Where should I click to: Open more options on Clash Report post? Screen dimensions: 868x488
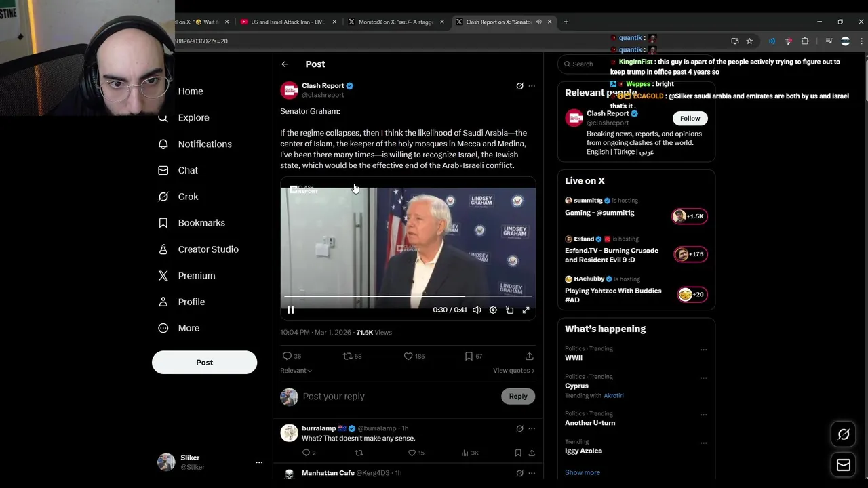coord(532,86)
